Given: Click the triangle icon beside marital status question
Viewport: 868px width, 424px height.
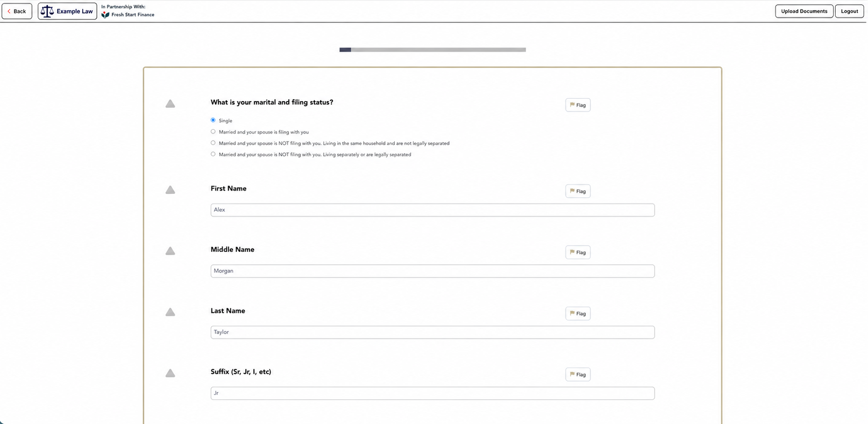Looking at the screenshot, I should point(170,104).
